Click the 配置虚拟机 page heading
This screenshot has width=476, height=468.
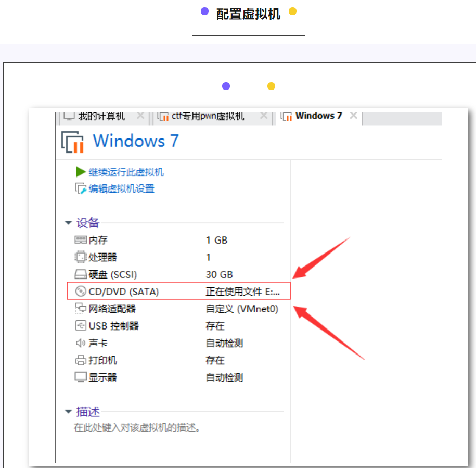click(248, 14)
